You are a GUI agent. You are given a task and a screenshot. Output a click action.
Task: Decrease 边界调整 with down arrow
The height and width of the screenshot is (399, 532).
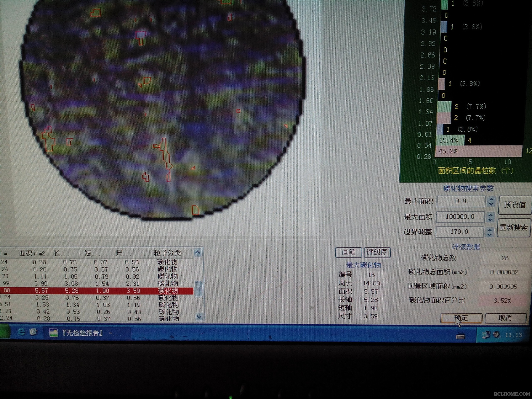(489, 235)
